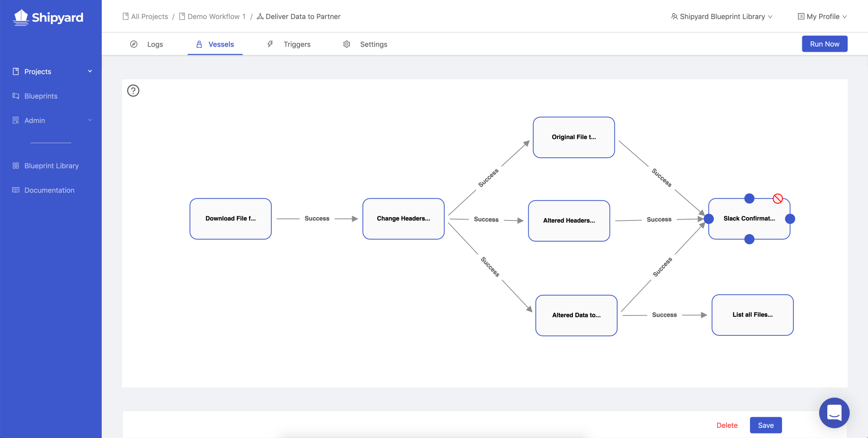Click the Blueprints sidebar icon
This screenshot has width=868, height=438.
point(16,96)
